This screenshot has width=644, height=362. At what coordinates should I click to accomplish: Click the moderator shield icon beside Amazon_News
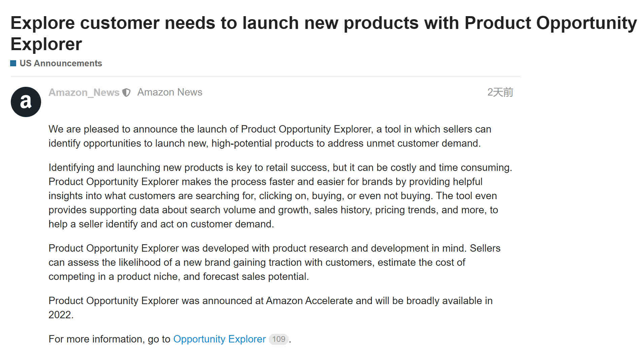[126, 93]
